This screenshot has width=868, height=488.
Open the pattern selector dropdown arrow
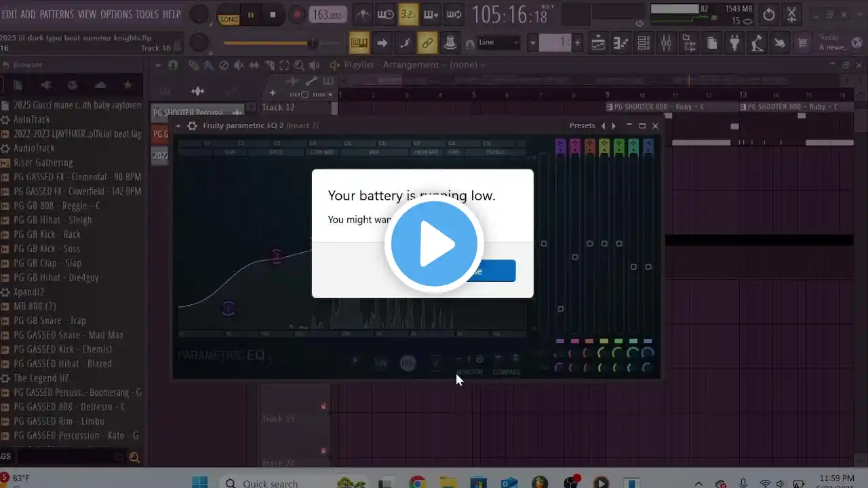[533, 43]
